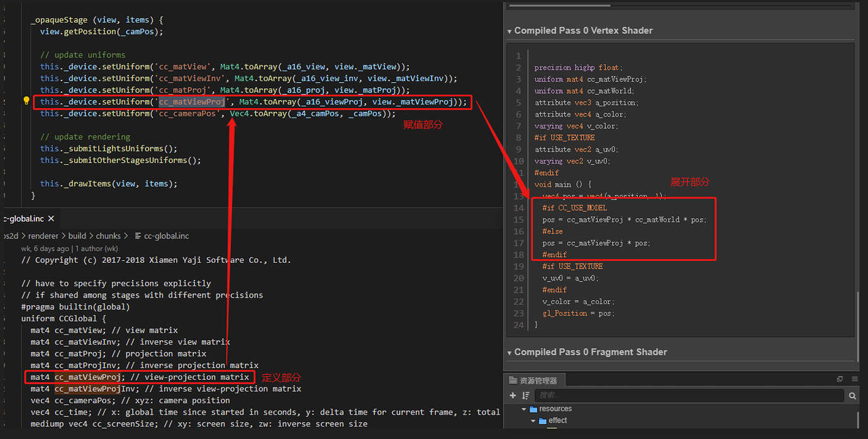Click the effect folder icon
Image resolution: width=868 pixels, height=439 pixels.
click(x=543, y=421)
